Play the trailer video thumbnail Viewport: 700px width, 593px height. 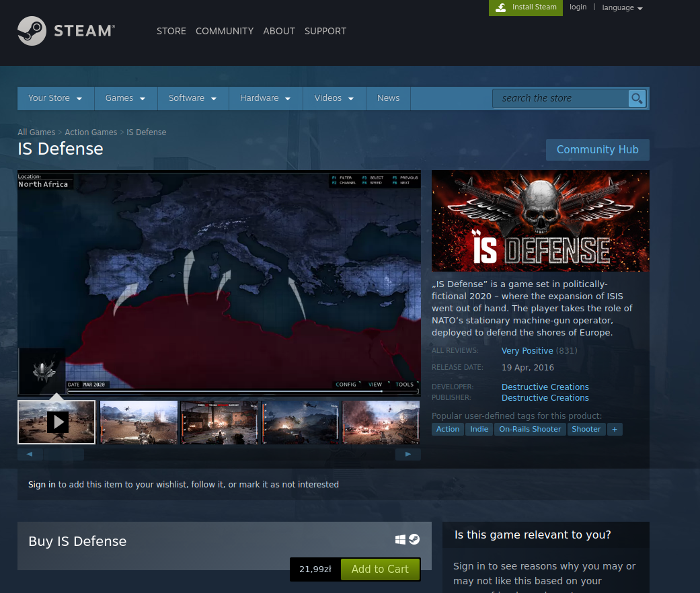click(57, 422)
